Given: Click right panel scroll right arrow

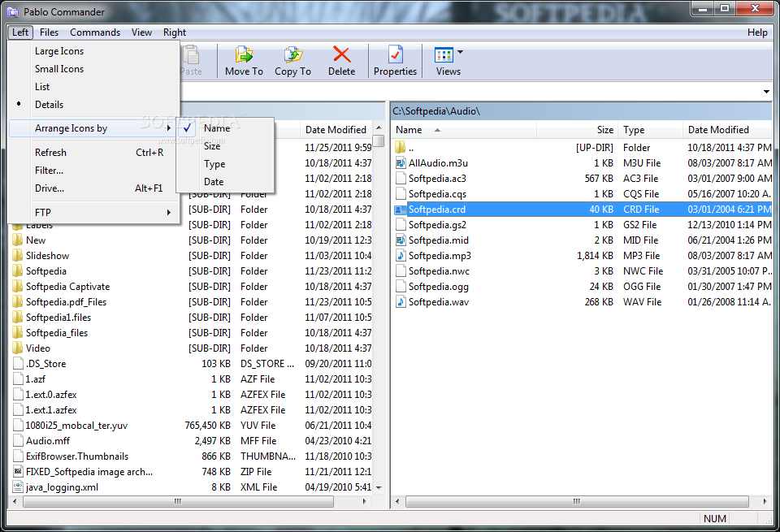Looking at the screenshot, I should click(765, 502).
